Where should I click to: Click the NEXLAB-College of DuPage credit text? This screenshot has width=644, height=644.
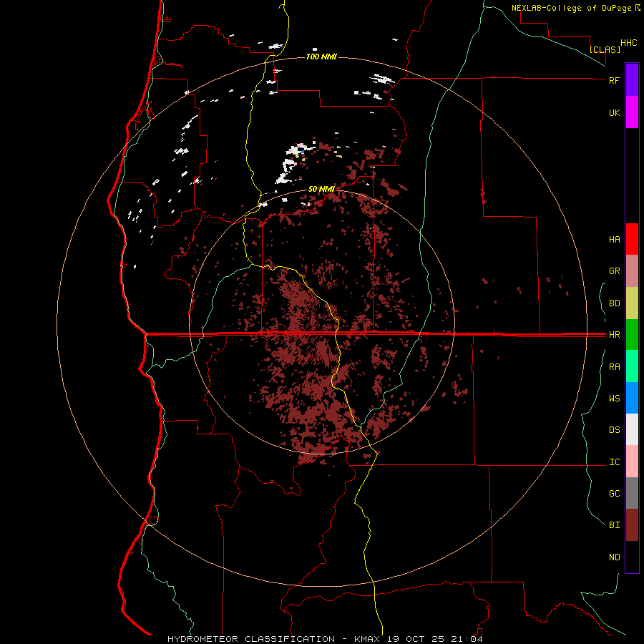pos(572,8)
